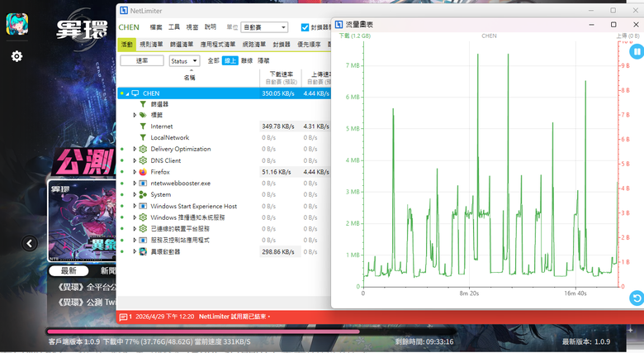The height and width of the screenshot is (353, 644).
Task: Click the tag icon of the 標籤 row
Action: coord(143,115)
